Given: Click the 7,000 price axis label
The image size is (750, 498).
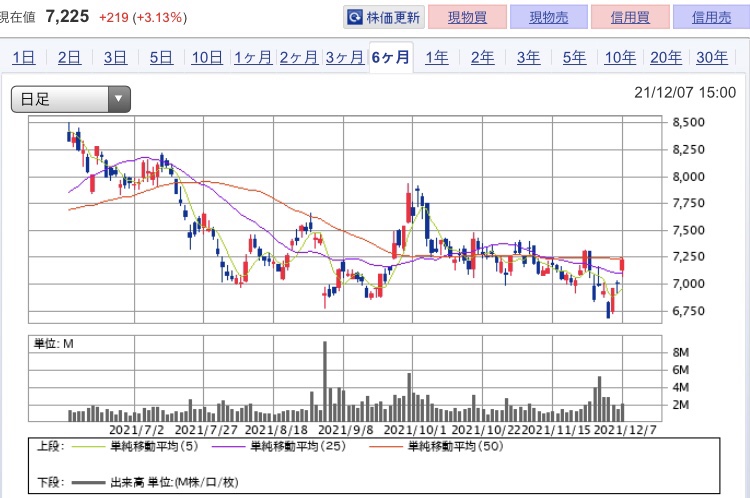Looking at the screenshot, I should tap(688, 284).
